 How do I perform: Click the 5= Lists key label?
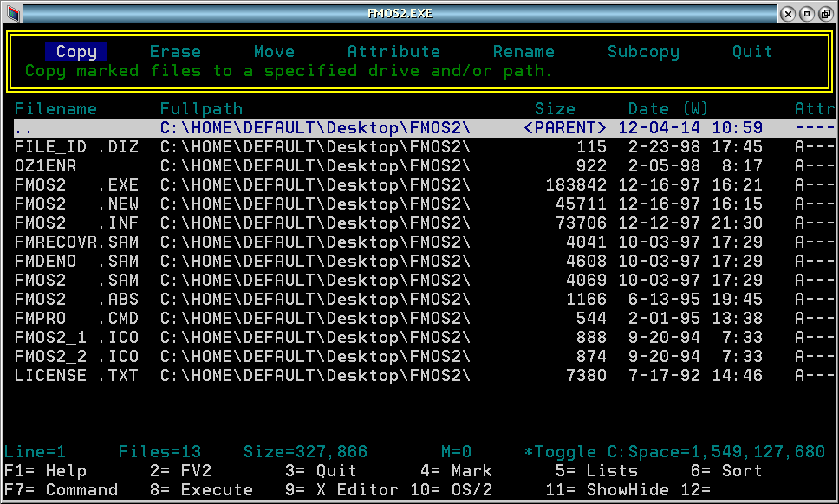(596, 471)
